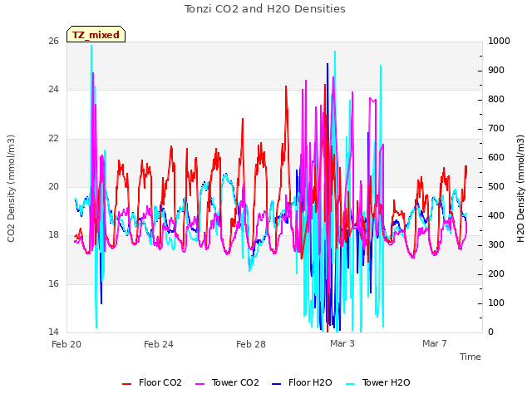Click the H2O Density (mmol/m3) axis label
The image size is (532, 399).
click(x=520, y=189)
